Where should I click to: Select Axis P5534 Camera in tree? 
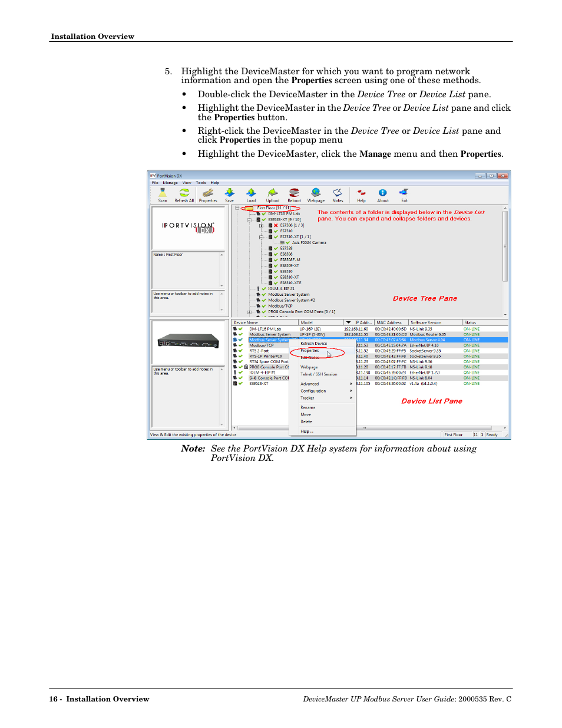point(309,243)
